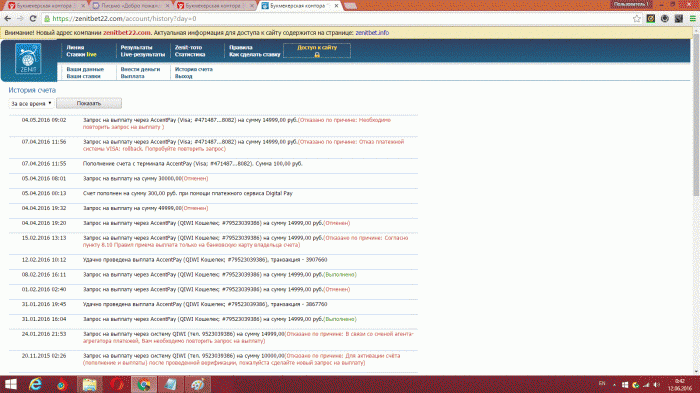Select the 20.11.2015 02:26 row date

pyautogui.click(x=44, y=356)
